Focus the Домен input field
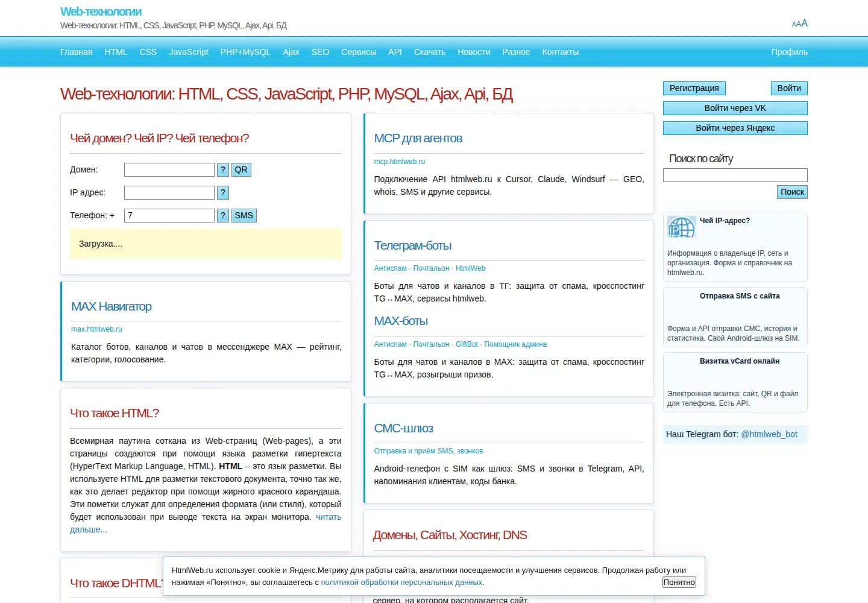 (169, 169)
